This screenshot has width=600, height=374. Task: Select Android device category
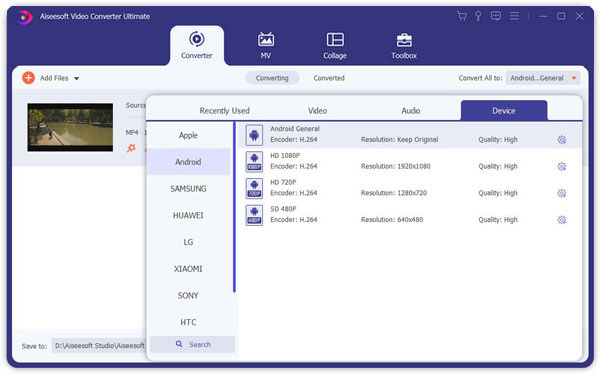pos(188,162)
